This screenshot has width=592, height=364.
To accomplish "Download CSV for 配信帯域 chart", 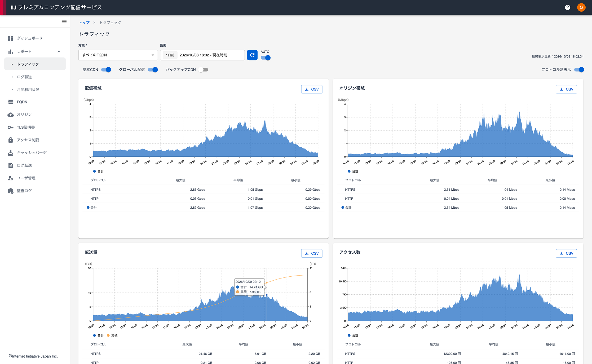I will point(312,89).
